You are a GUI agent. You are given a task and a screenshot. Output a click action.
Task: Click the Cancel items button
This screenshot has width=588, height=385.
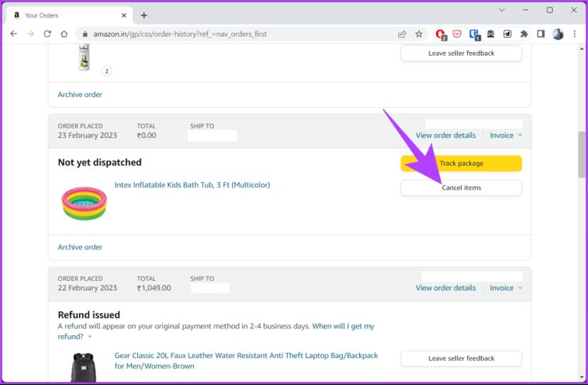coord(461,188)
